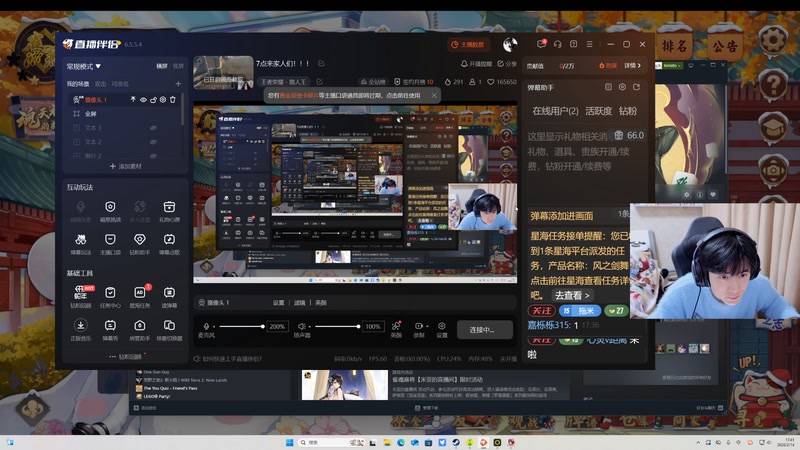
Task: Switch to the 在线用户(2) tab
Action: coord(555,111)
